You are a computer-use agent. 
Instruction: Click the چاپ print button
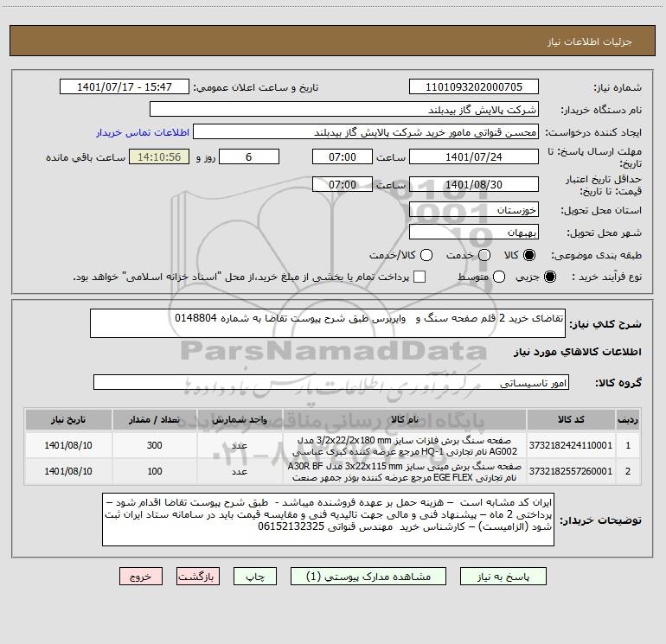255,577
